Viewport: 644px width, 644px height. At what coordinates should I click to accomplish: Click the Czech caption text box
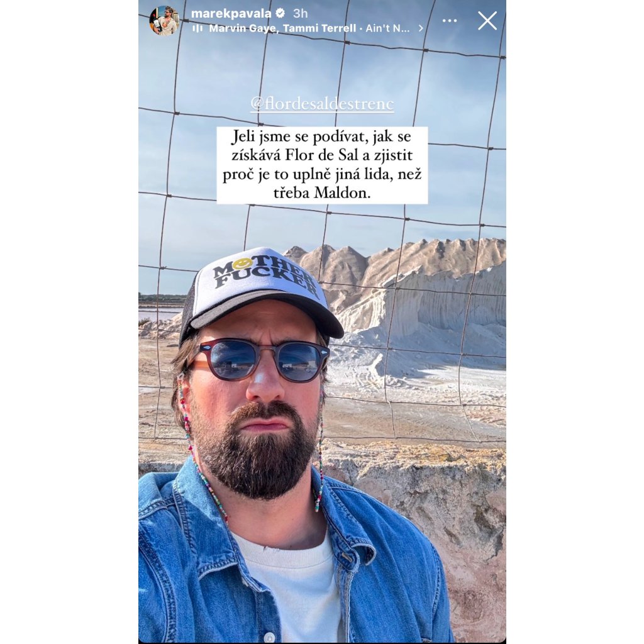coord(323,165)
